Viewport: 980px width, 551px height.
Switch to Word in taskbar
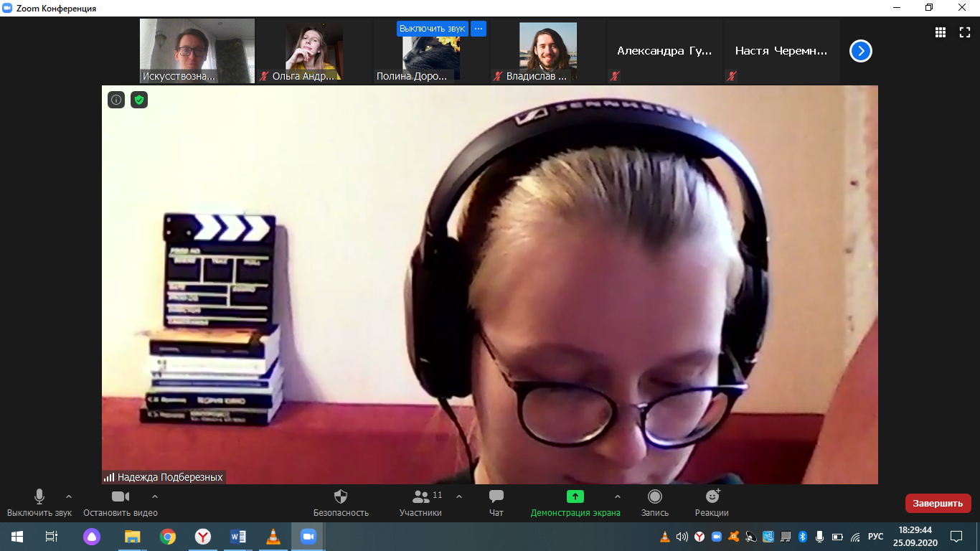pos(238,536)
